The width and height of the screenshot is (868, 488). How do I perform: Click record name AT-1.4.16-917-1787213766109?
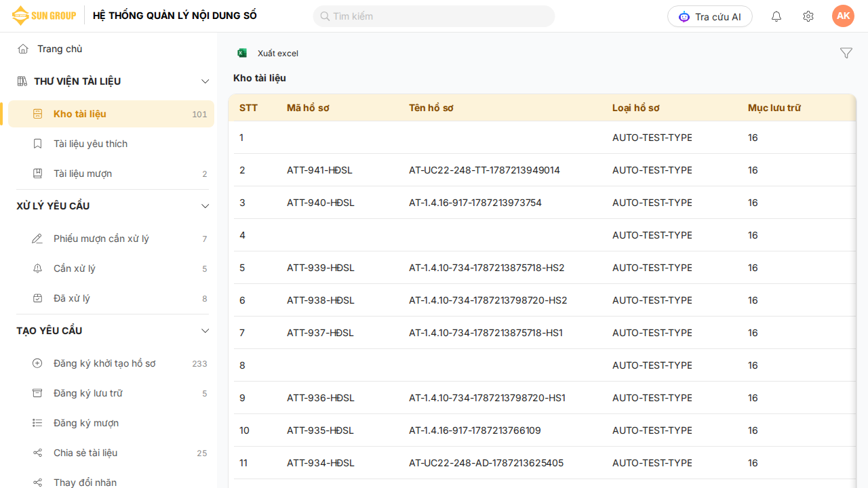(475, 430)
